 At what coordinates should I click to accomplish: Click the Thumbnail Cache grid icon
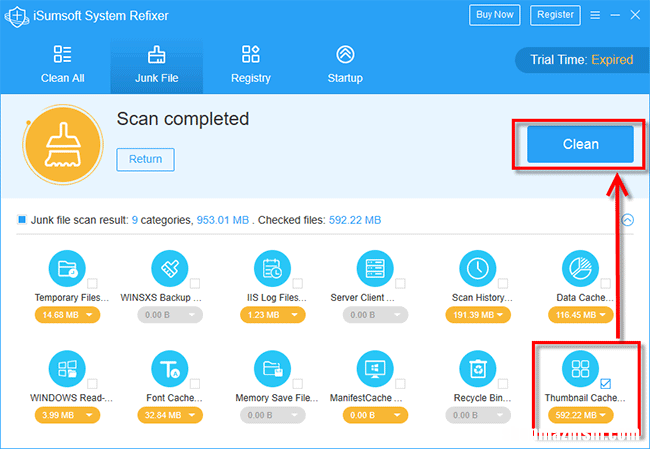580,369
